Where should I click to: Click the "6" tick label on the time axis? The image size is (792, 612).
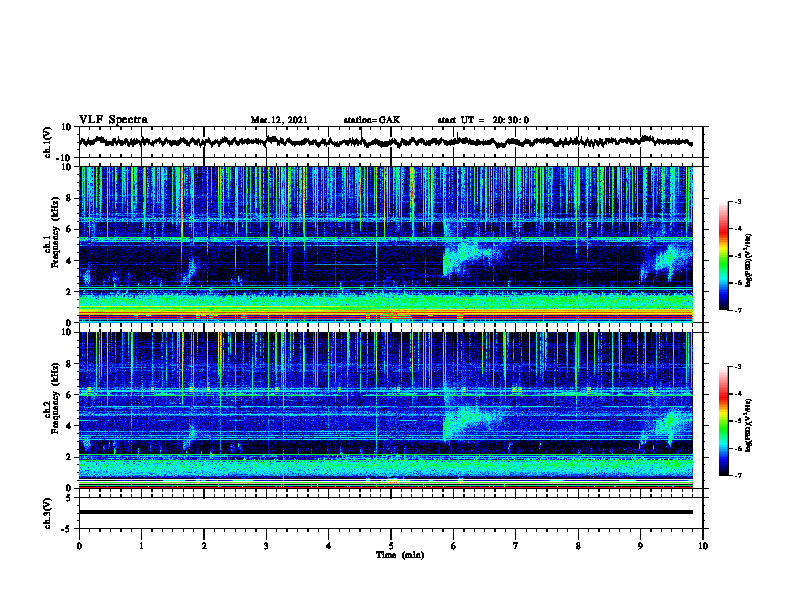coord(454,546)
